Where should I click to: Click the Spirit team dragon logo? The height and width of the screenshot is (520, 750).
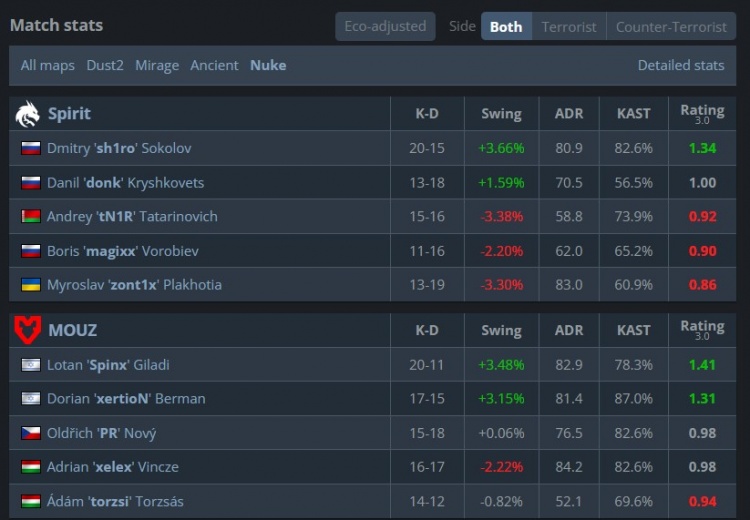(27, 114)
